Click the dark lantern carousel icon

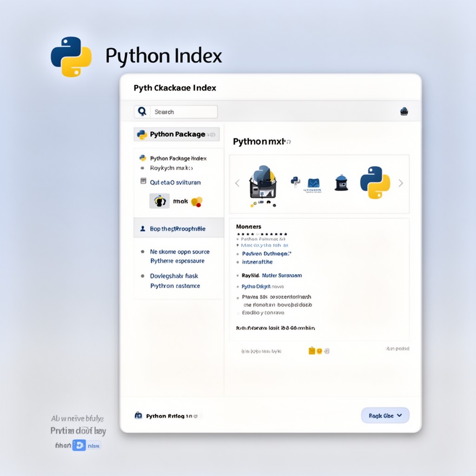point(341,183)
